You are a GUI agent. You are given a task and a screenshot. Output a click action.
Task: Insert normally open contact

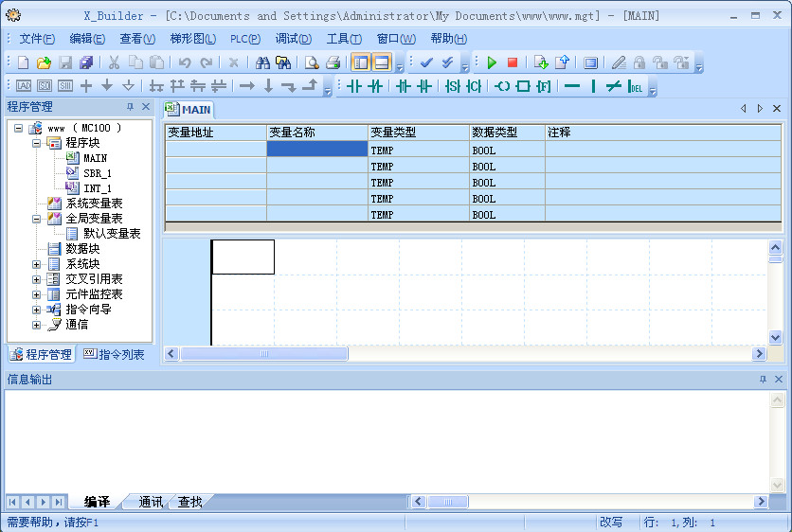click(x=354, y=86)
